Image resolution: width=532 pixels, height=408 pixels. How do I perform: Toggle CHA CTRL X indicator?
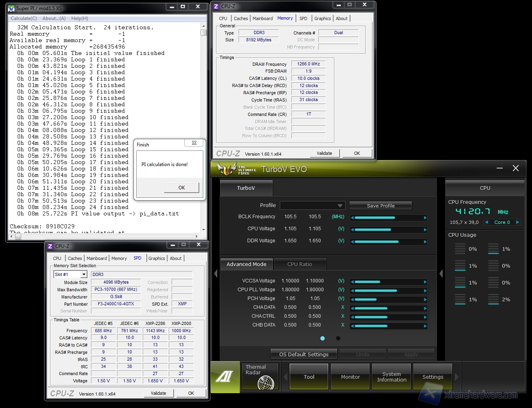tap(343, 316)
